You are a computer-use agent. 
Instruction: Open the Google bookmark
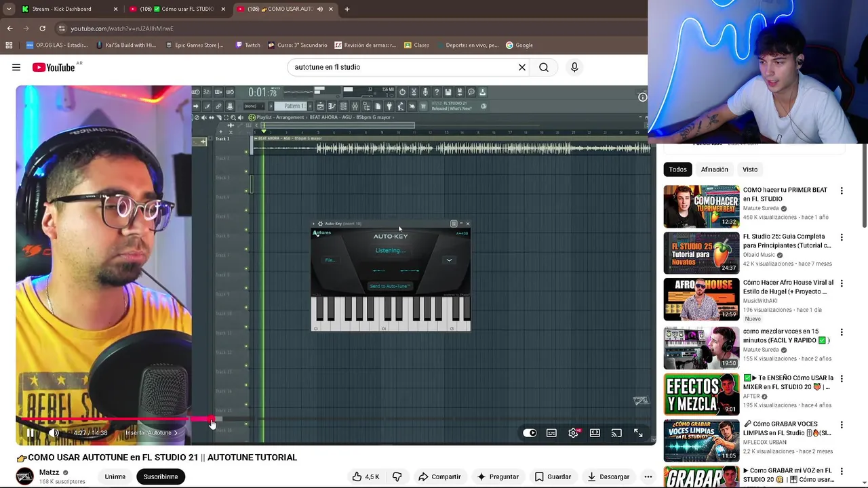(x=519, y=45)
